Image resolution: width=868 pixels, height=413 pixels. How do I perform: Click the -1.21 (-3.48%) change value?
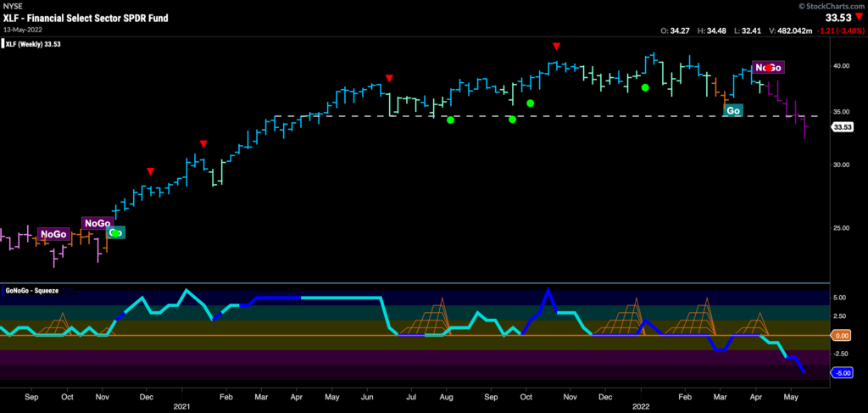point(840,31)
